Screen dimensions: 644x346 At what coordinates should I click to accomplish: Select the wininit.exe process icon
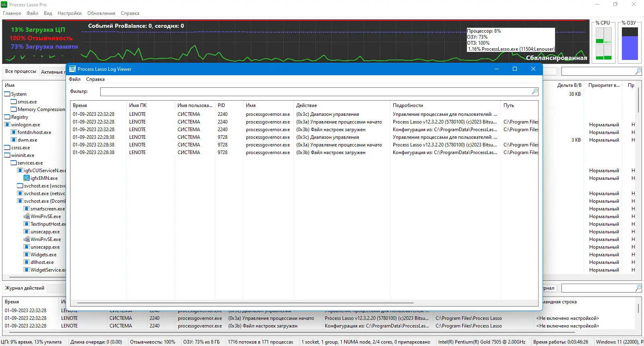7,155
